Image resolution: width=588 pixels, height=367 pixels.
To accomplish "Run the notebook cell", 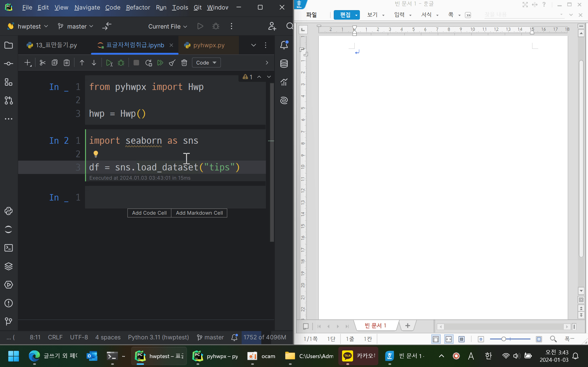I will pos(110,63).
